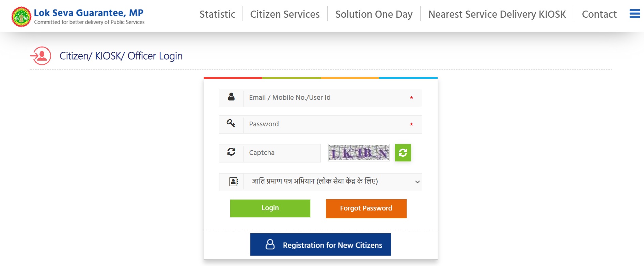Click the refresh icon beside Captcha field
The height and width of the screenshot is (266, 644).
point(232,153)
